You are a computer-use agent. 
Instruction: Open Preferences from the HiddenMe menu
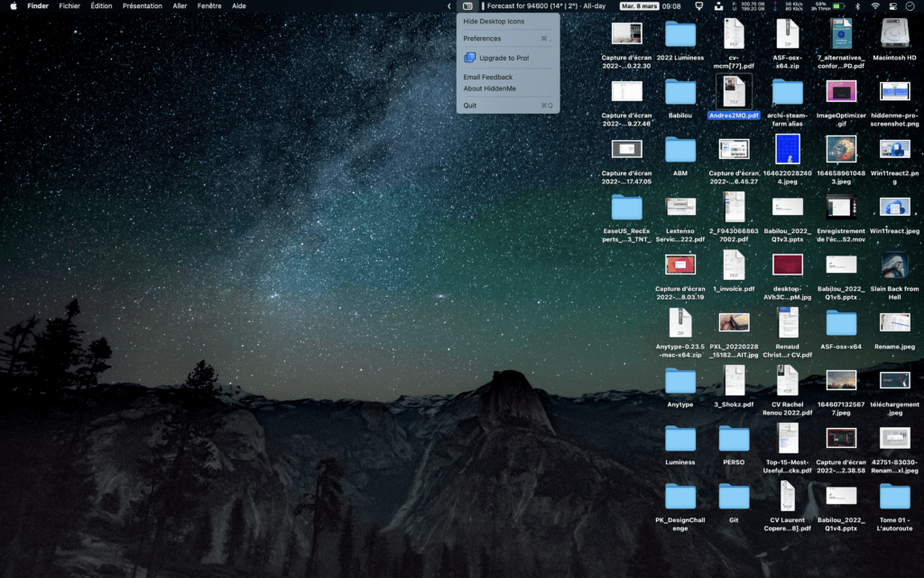[x=508, y=38]
